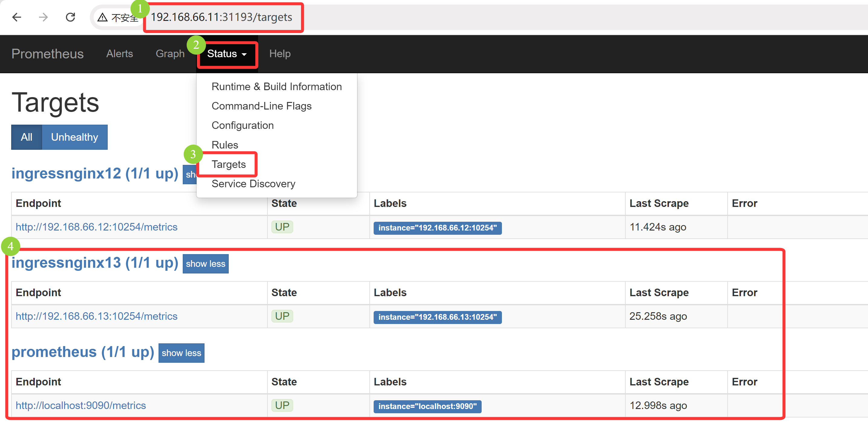The image size is (868, 432).
Task: Collapse prometheus group with show less
Action: (x=181, y=353)
